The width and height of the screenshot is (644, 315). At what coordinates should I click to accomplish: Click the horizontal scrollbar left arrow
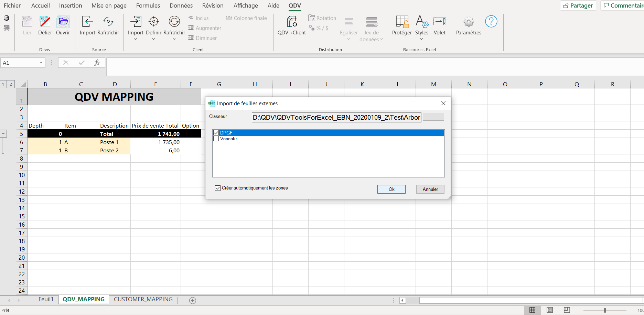coord(402,301)
